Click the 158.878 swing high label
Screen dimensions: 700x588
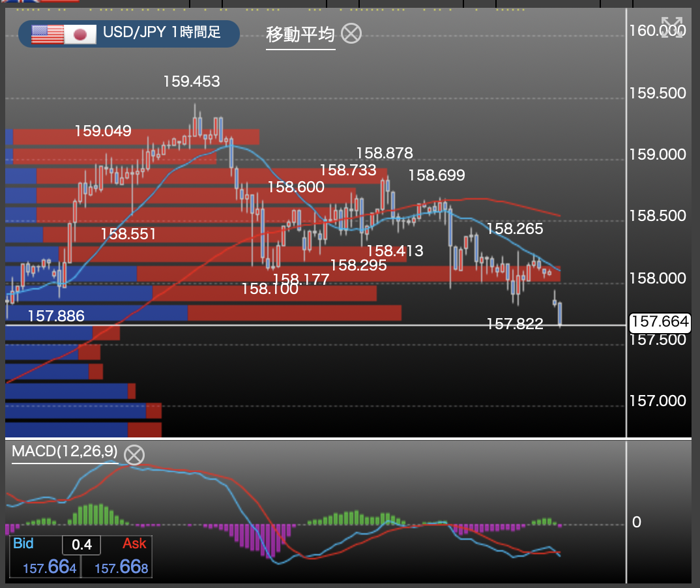(384, 153)
